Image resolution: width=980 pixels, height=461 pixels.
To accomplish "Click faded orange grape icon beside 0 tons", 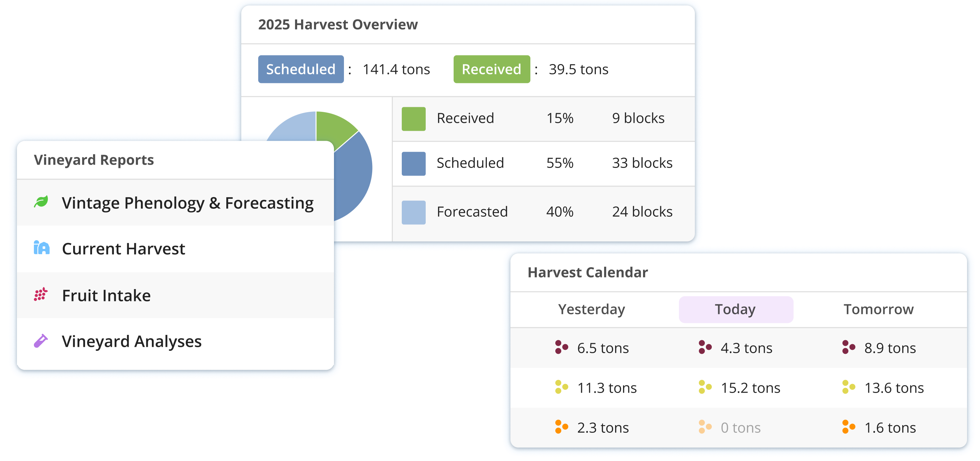I will (705, 427).
